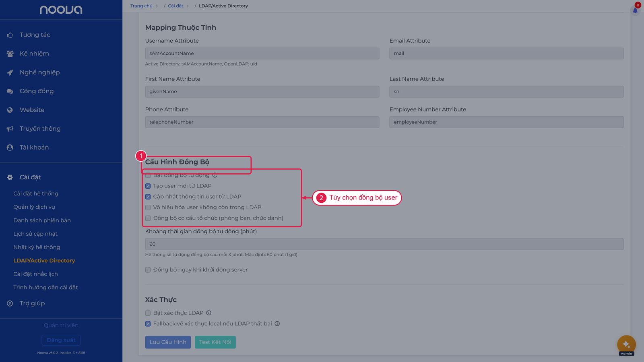Click the Username Attribute input field
This screenshot has height=362, width=644.
[262, 53]
